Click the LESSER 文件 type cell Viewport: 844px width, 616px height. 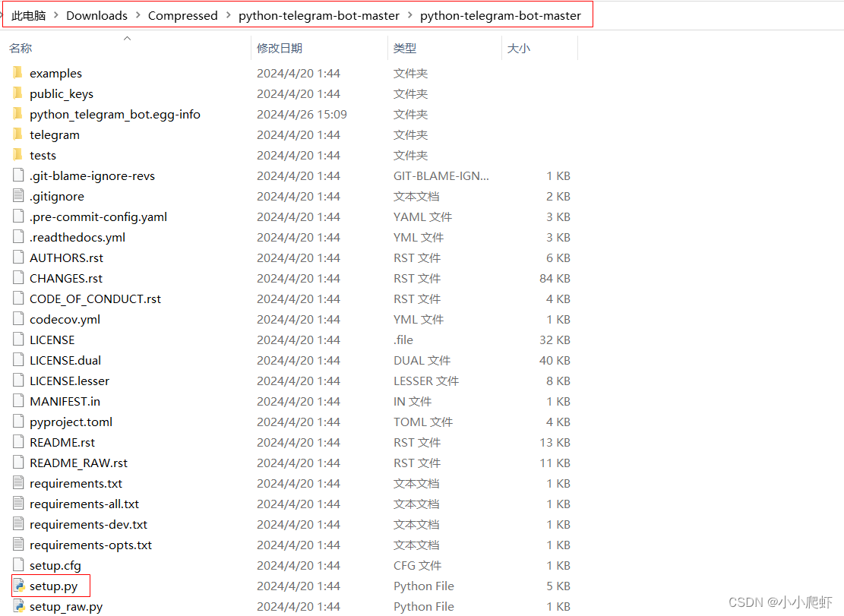[x=425, y=381]
